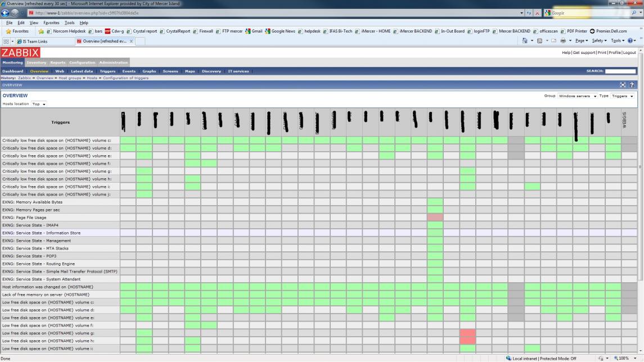Click the Zabbix SEARCH input field
The image size is (644, 362).
click(620, 71)
